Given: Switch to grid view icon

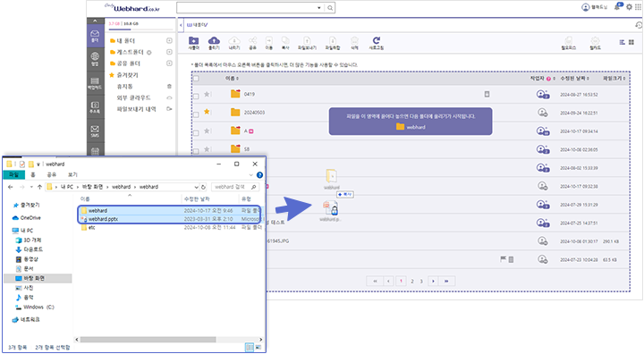Looking at the screenshot, I should pyautogui.click(x=631, y=42).
